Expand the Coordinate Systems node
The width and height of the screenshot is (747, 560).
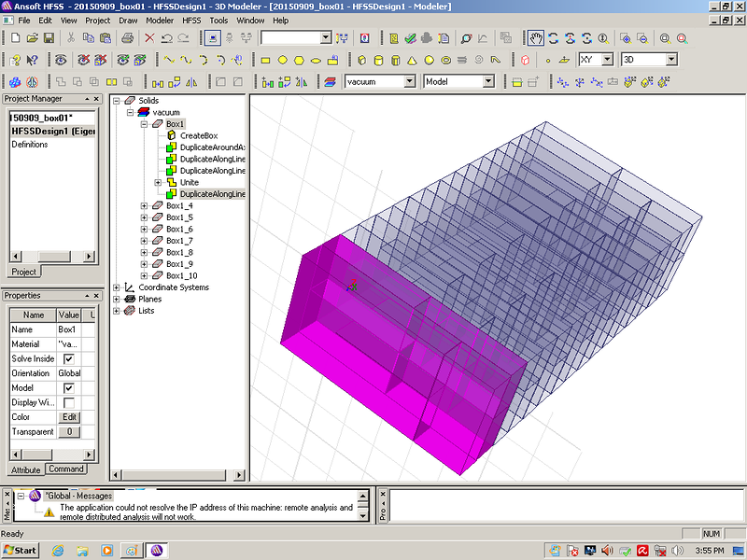(x=117, y=287)
